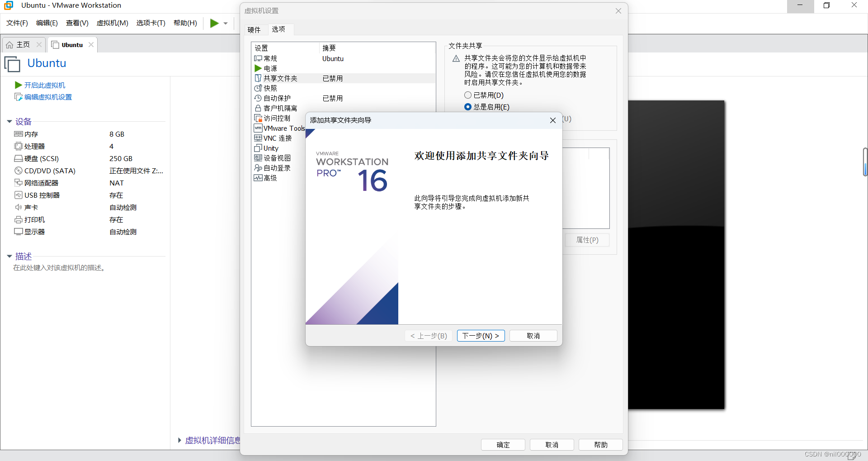Click the NAT network value

click(x=116, y=183)
